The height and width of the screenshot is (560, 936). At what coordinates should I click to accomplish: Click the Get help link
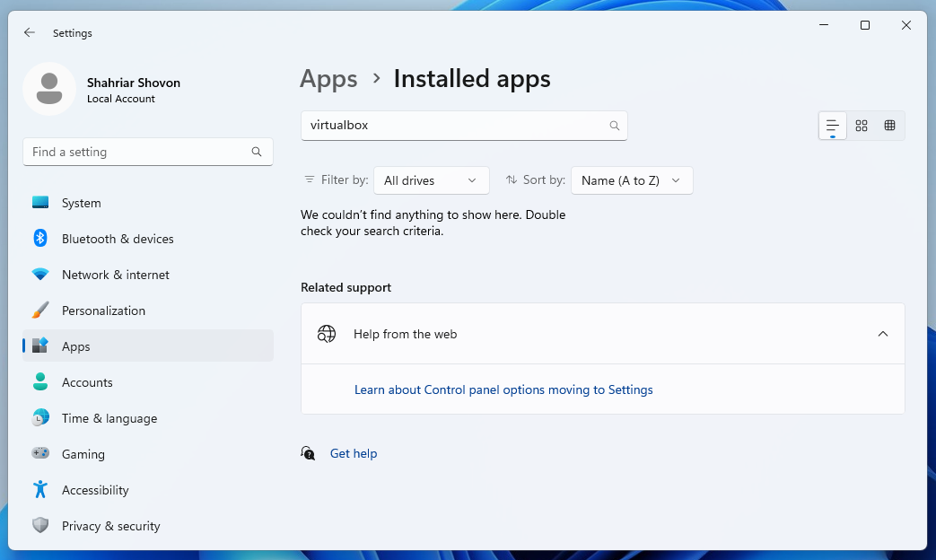point(354,453)
